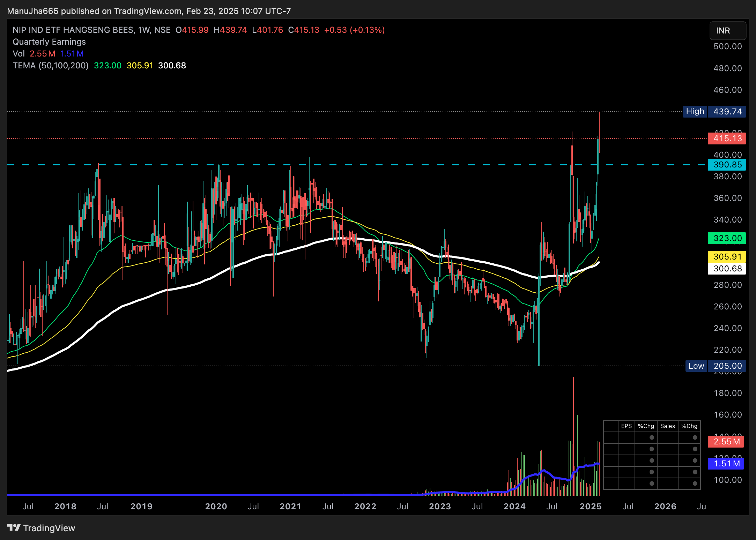Click the blue 1.51 M volume axis tag
Viewport: 756px width, 540px height.
tap(726, 464)
